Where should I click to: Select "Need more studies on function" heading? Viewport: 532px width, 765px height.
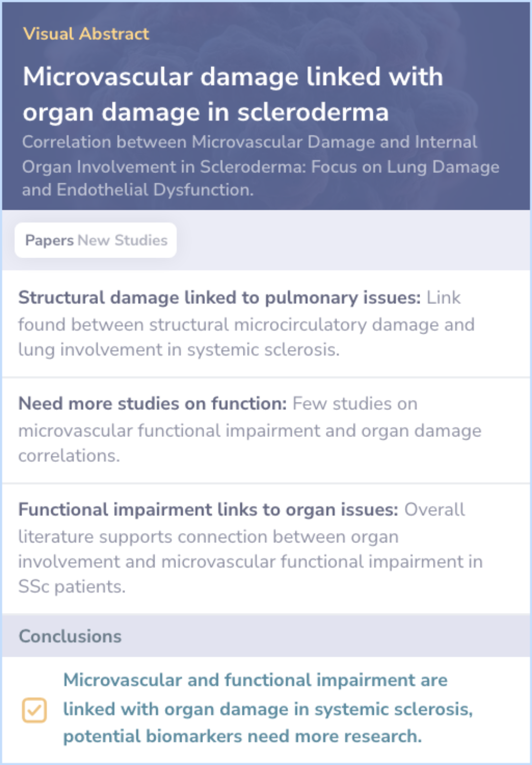[x=152, y=403]
